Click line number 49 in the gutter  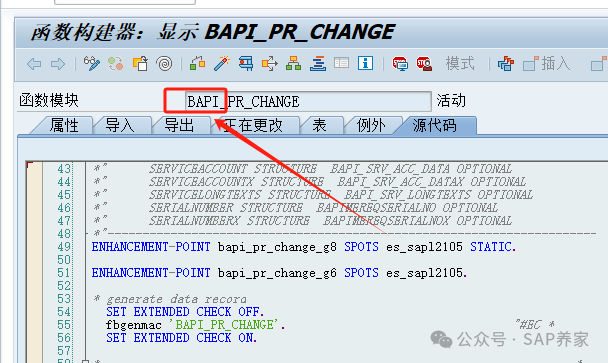(x=64, y=247)
